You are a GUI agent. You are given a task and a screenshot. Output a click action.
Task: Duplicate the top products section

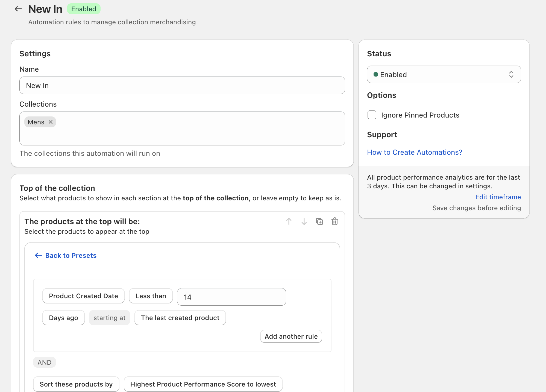click(x=319, y=221)
